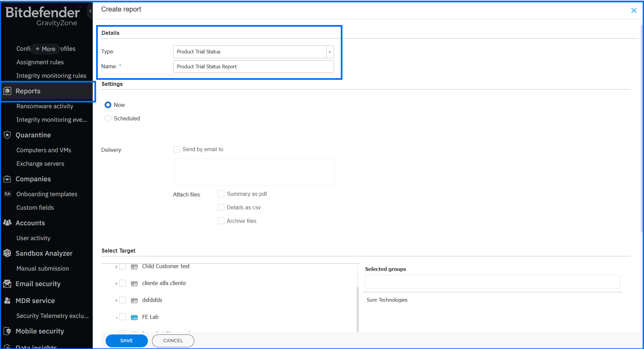Click into the report Name field

253,67
